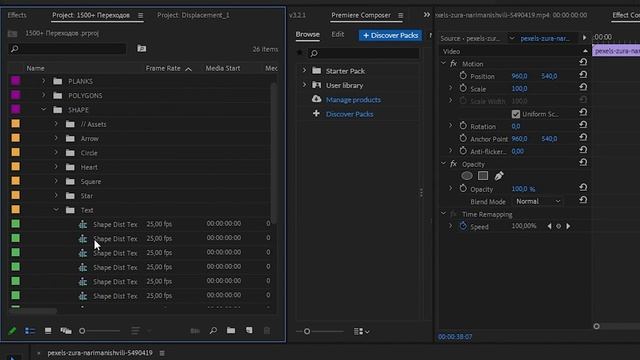Toggle Speed animation stopwatch
The height and width of the screenshot is (360, 640).
tap(463, 227)
